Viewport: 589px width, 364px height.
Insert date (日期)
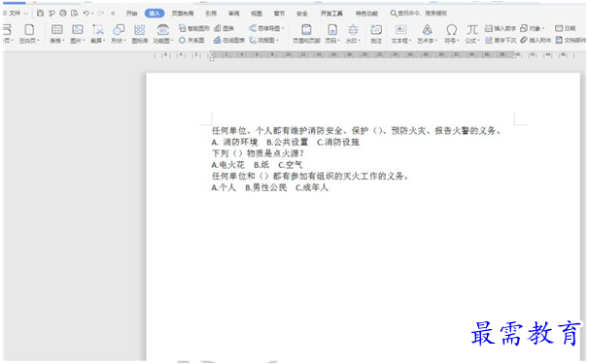tap(566, 28)
